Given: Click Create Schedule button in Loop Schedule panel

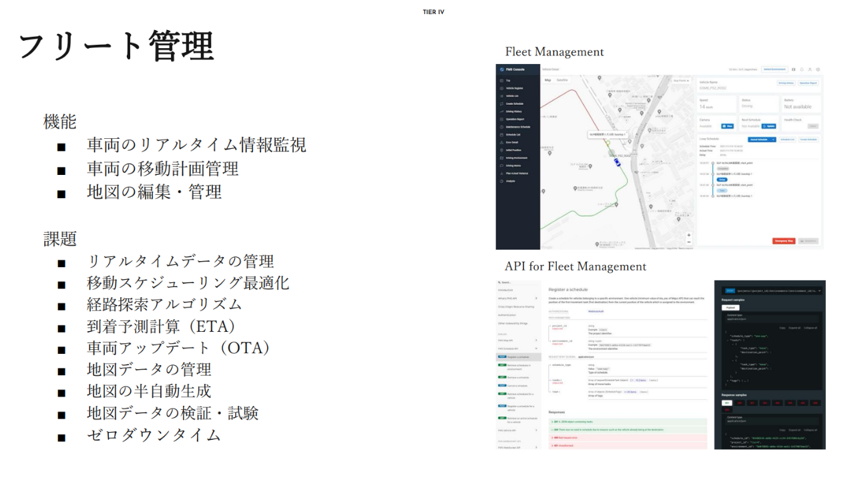Looking at the screenshot, I should [809, 140].
